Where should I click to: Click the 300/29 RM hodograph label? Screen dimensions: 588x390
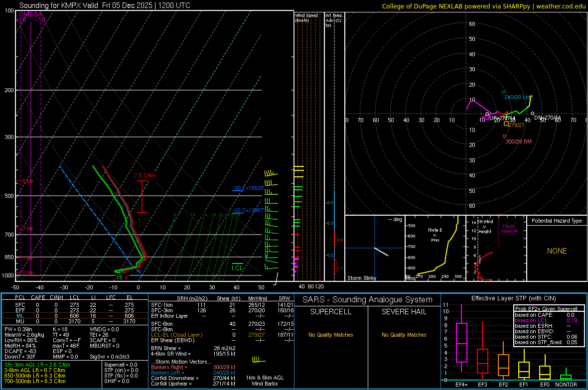click(x=518, y=141)
